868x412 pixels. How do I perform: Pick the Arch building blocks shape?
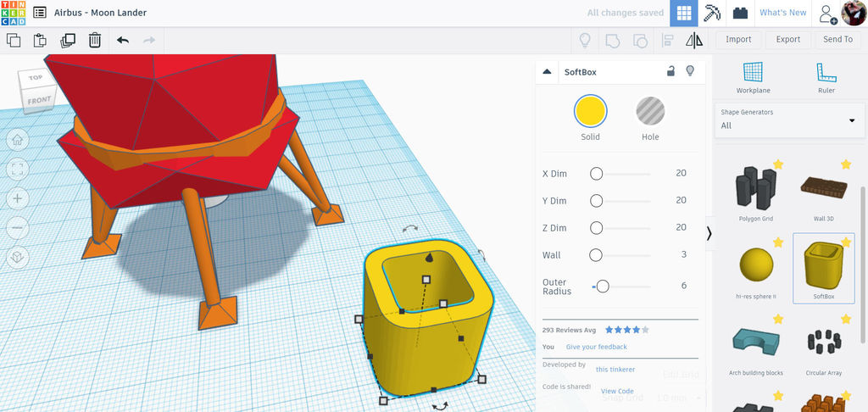click(x=755, y=346)
